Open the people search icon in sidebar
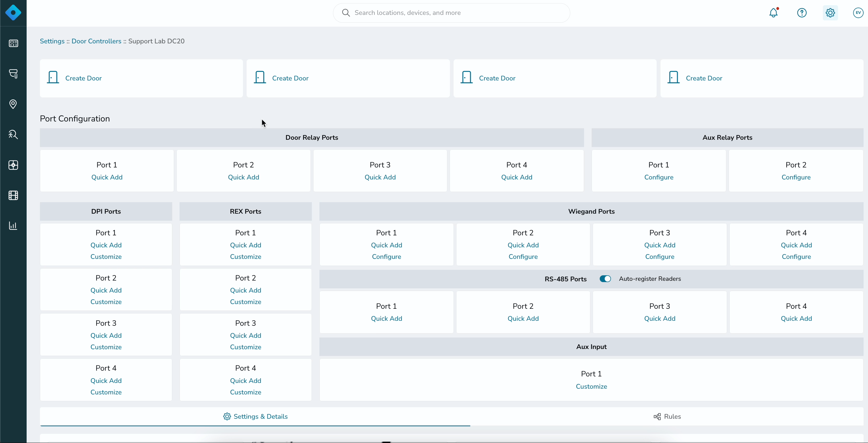Viewport: 868px width, 443px height. pyautogui.click(x=13, y=135)
